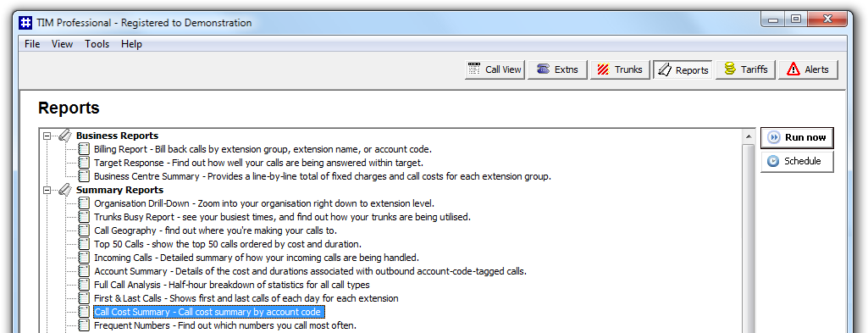The image size is (868, 333).
Task: Collapse the Summary Reports group
Action: click(x=47, y=190)
